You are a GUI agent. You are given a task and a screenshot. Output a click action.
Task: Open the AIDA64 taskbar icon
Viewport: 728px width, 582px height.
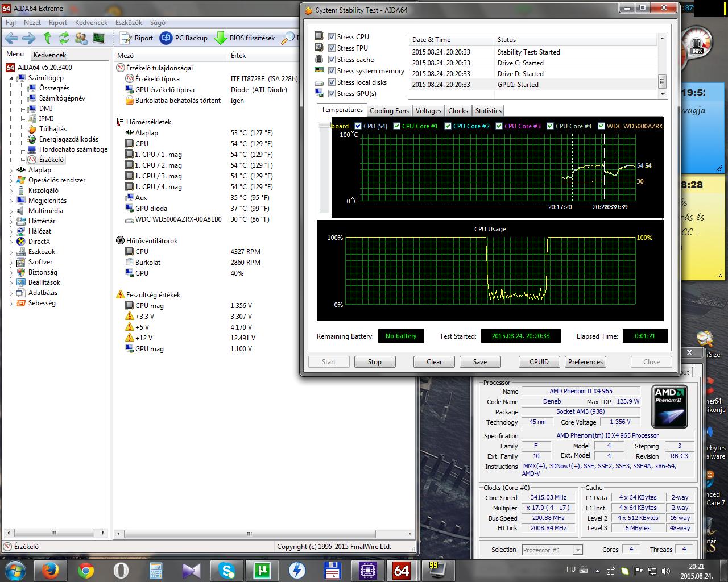click(x=402, y=570)
